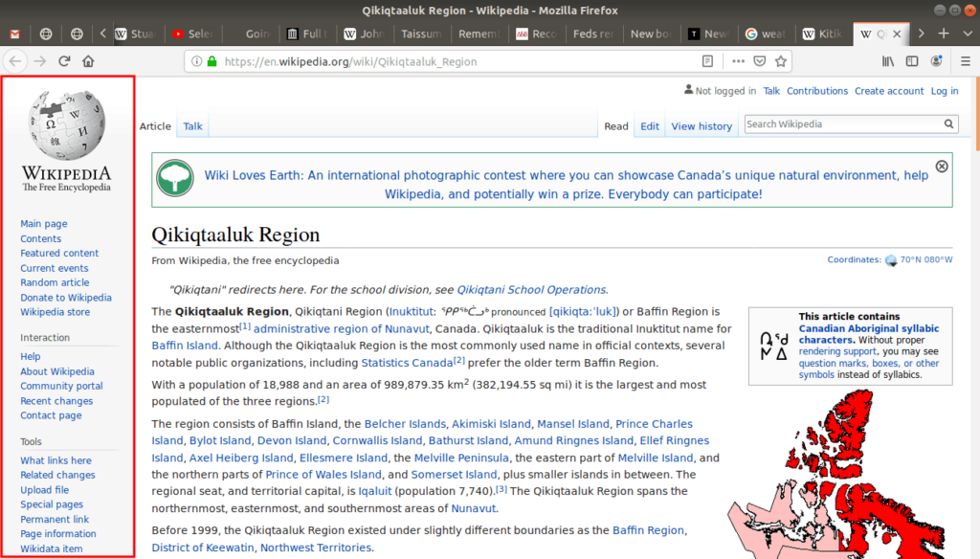Open the article Talk tab
The image size is (980, 559).
[x=192, y=126]
